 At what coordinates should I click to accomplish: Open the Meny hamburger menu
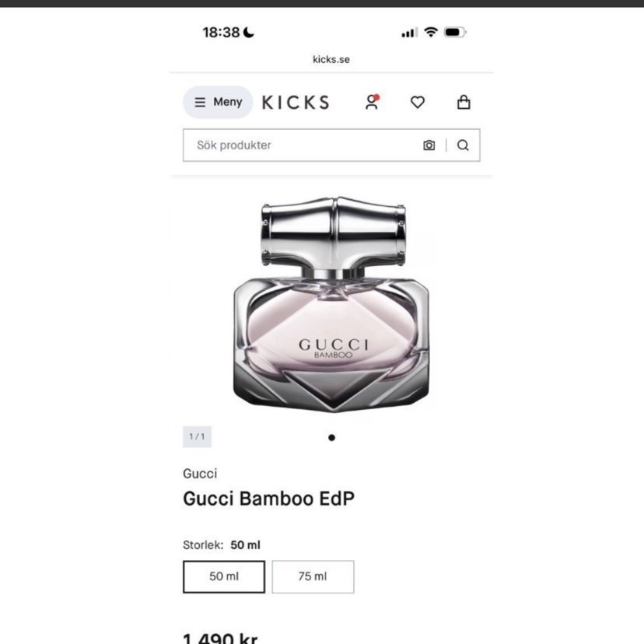218,102
